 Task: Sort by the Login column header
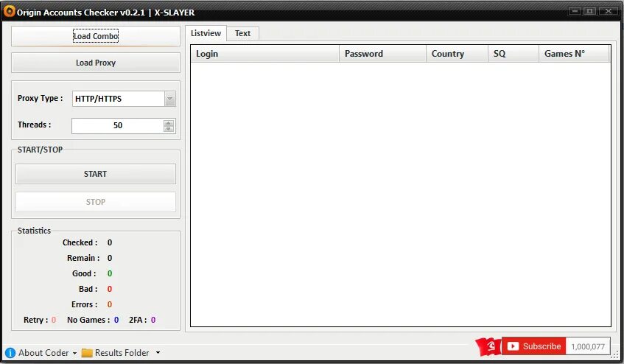point(265,54)
